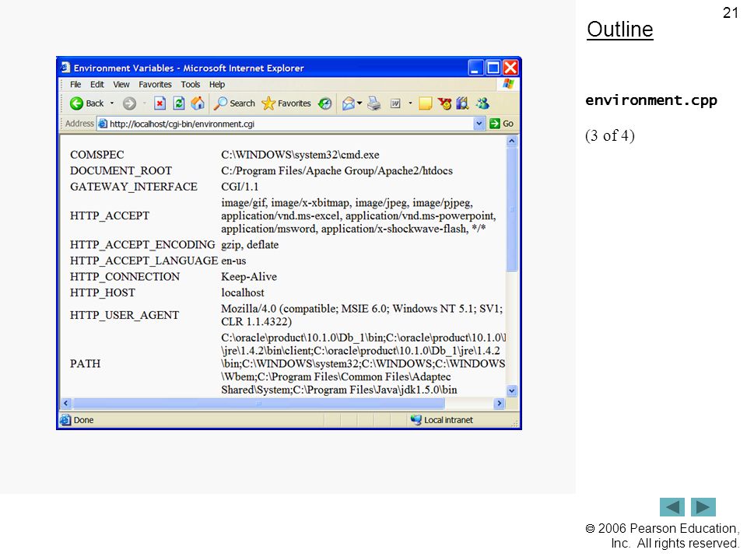Image resolution: width=747 pixels, height=560 pixels.
Task: Click the COMSPEC variable name
Action: pos(96,155)
